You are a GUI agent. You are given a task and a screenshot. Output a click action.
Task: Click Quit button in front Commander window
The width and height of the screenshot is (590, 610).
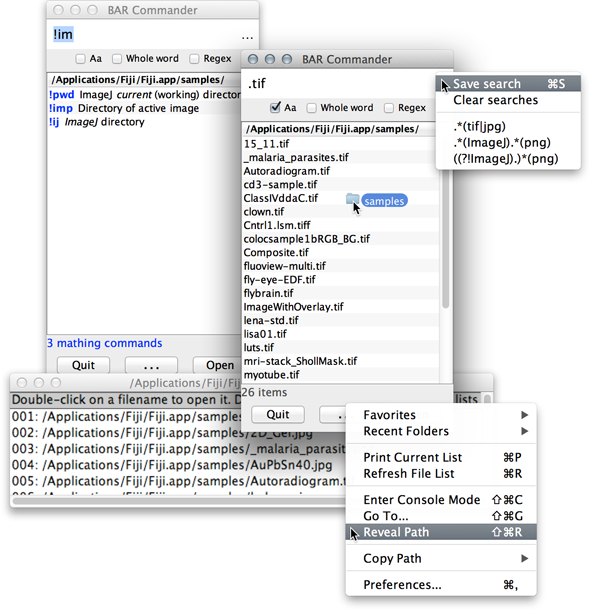tap(278, 415)
